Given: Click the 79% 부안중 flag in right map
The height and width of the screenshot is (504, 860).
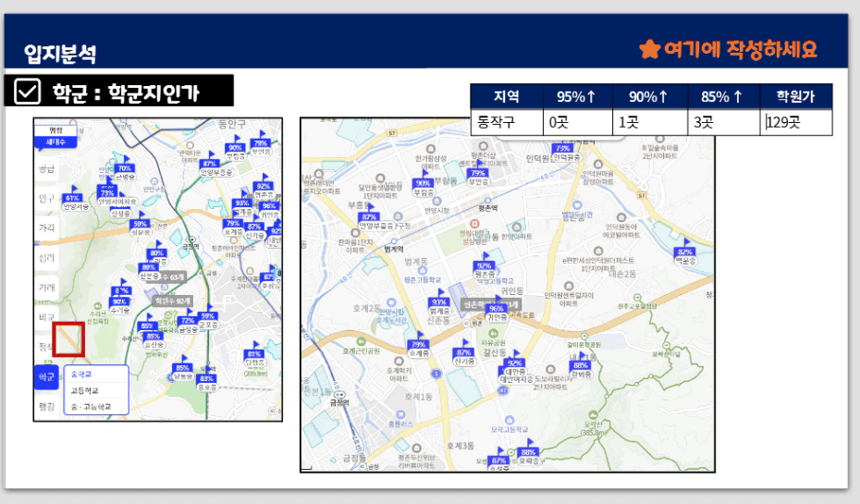Looking at the screenshot, I should point(478,175).
